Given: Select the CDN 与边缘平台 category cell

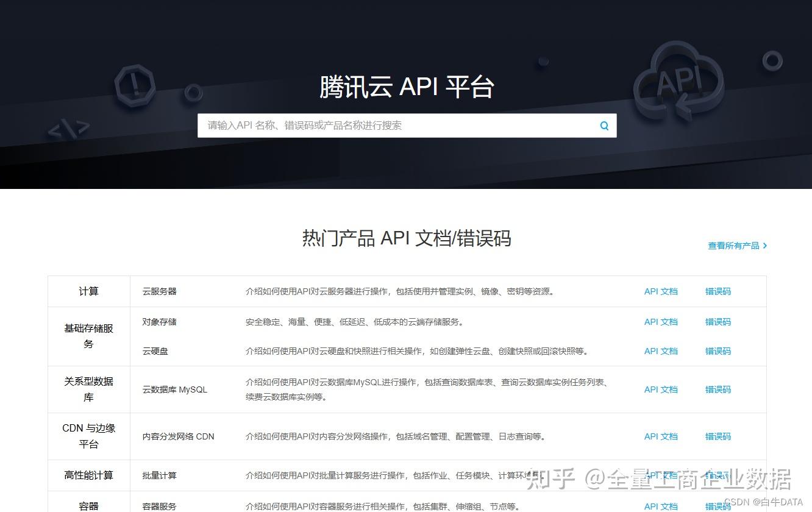Looking at the screenshot, I should 89,436.
